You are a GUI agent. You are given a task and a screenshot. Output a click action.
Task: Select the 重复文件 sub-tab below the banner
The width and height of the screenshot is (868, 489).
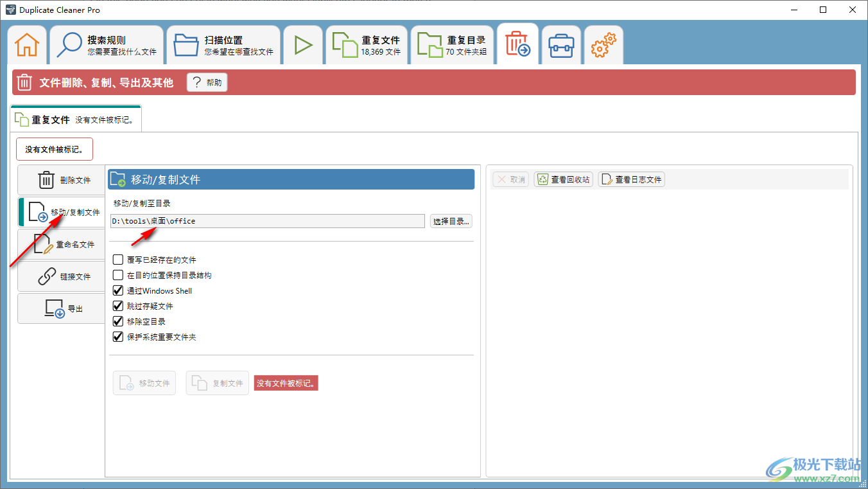[x=76, y=119]
